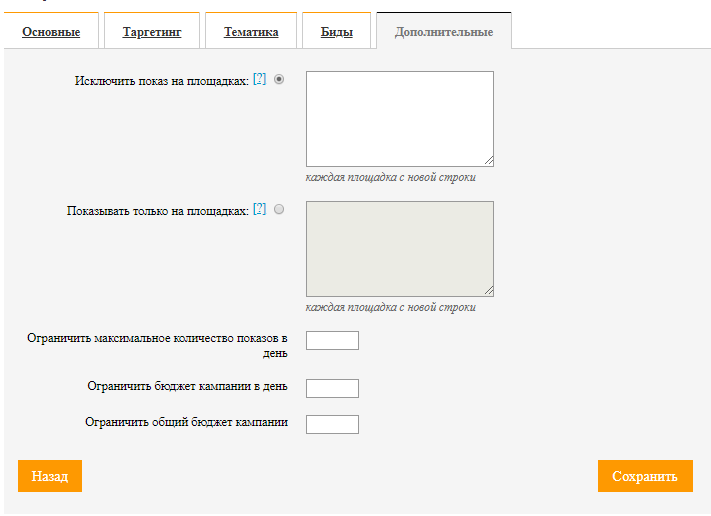Focus the max daily impressions field
The width and height of the screenshot is (711, 516).
[x=332, y=341]
